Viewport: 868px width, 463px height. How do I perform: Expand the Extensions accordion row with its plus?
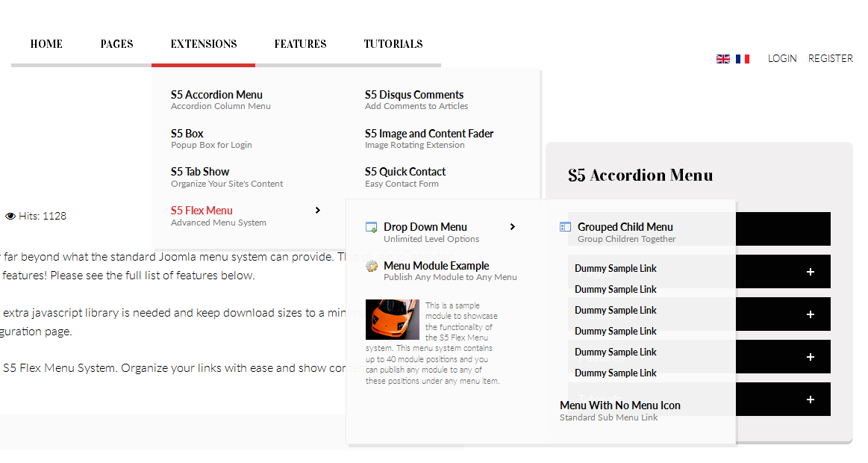tap(811, 314)
